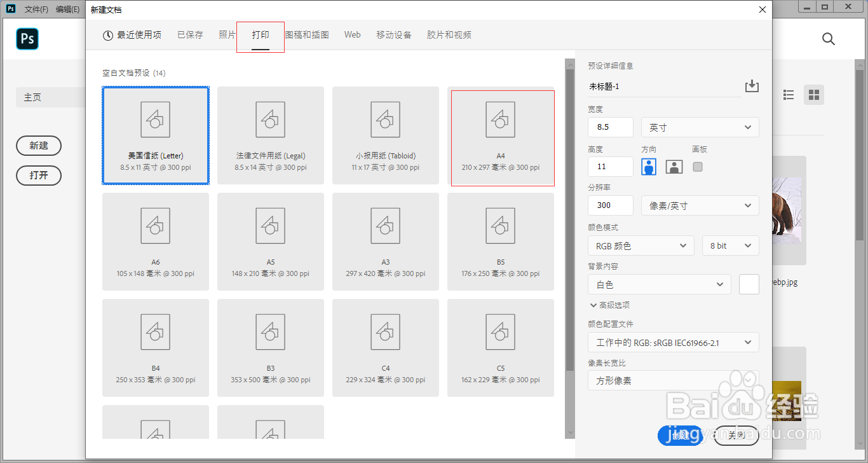Click the save document preset download icon

(752, 86)
